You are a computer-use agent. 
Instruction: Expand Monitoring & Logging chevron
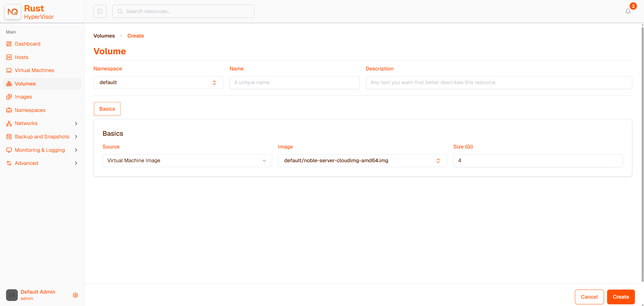[76, 150]
